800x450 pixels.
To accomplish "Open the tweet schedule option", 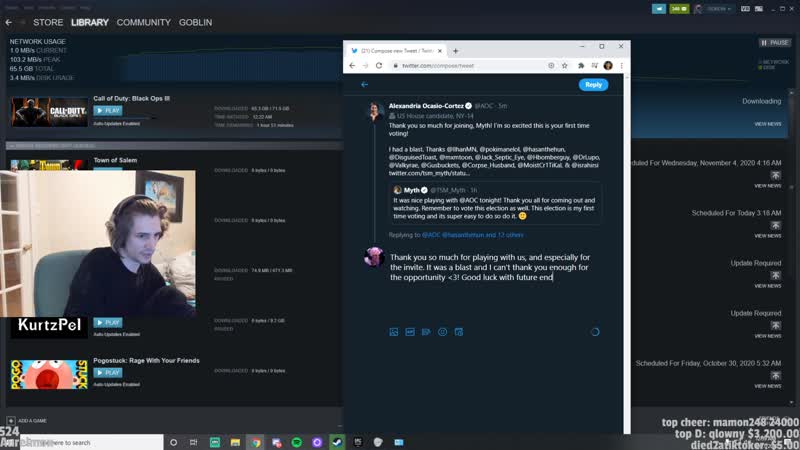I will pyautogui.click(x=459, y=332).
